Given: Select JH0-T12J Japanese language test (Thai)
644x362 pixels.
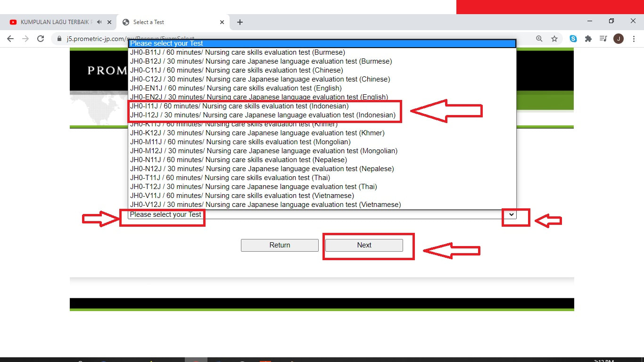Looking at the screenshot, I should coord(322,187).
